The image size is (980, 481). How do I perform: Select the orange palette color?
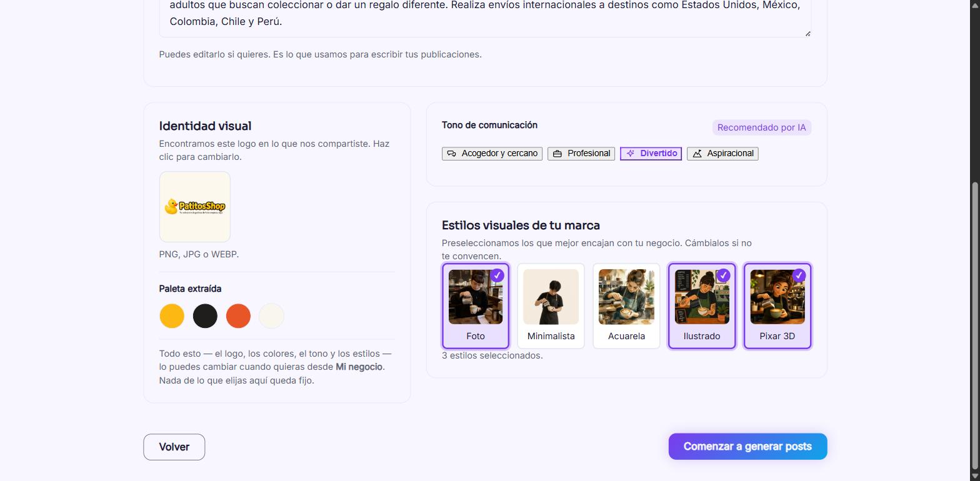(238, 316)
